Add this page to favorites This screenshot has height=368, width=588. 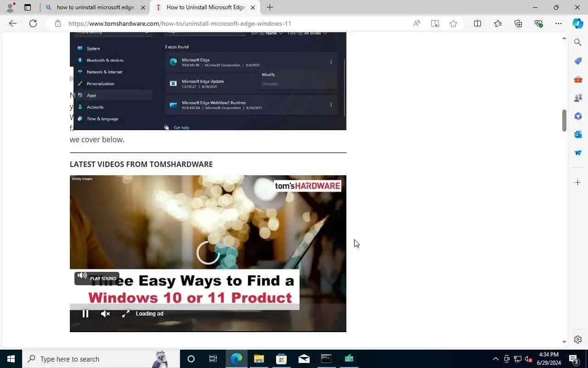(x=453, y=23)
